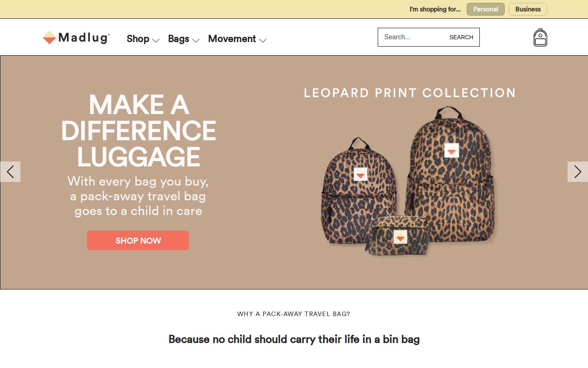Click the Madlug diamond logo icon

point(49,38)
